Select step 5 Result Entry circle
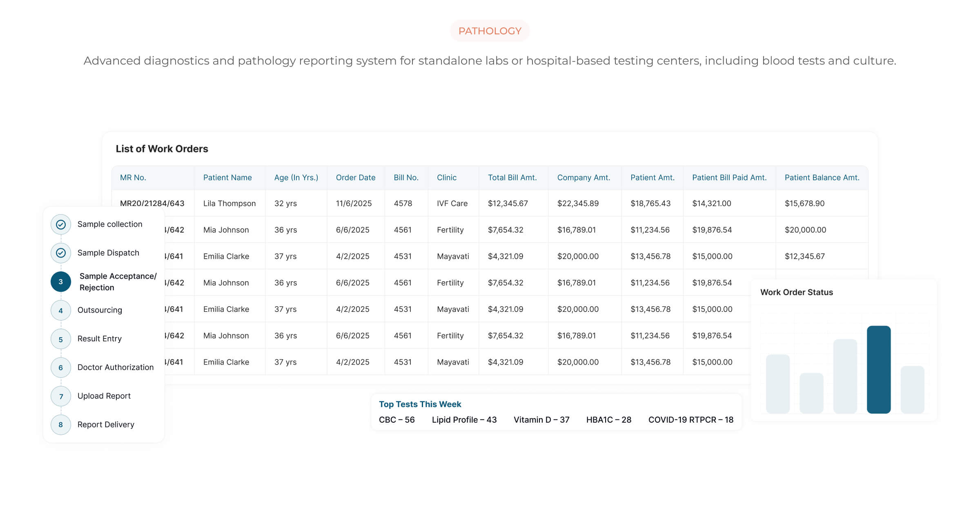The width and height of the screenshot is (980, 506). click(61, 339)
